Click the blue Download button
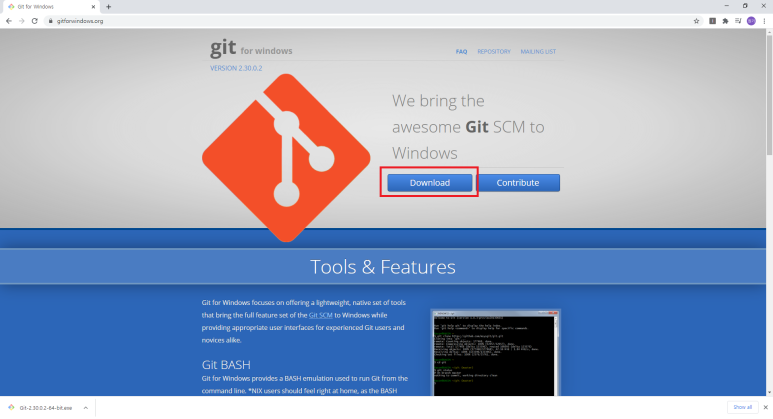 429,182
